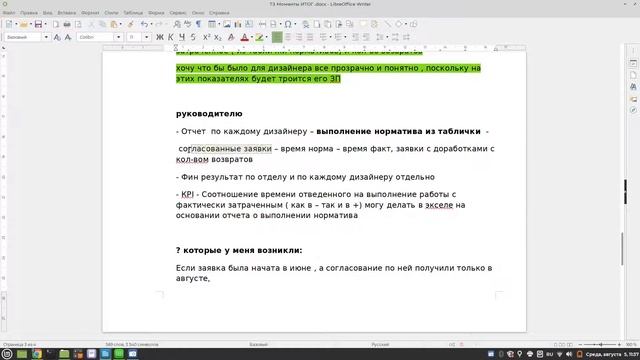Image resolution: width=640 pixels, height=360 pixels.
Task: Insert a line using the line tool icon
Action: click(387, 24)
